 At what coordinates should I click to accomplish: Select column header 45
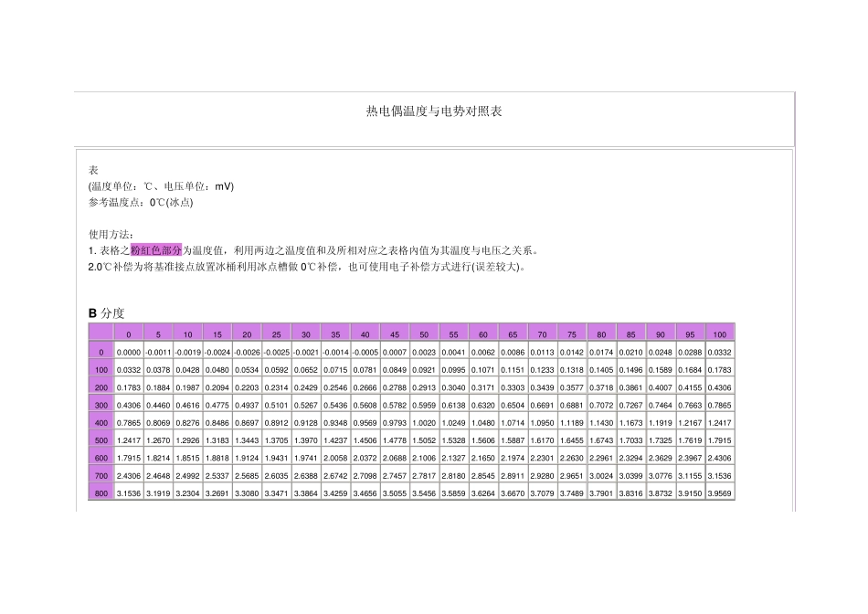[x=395, y=334]
